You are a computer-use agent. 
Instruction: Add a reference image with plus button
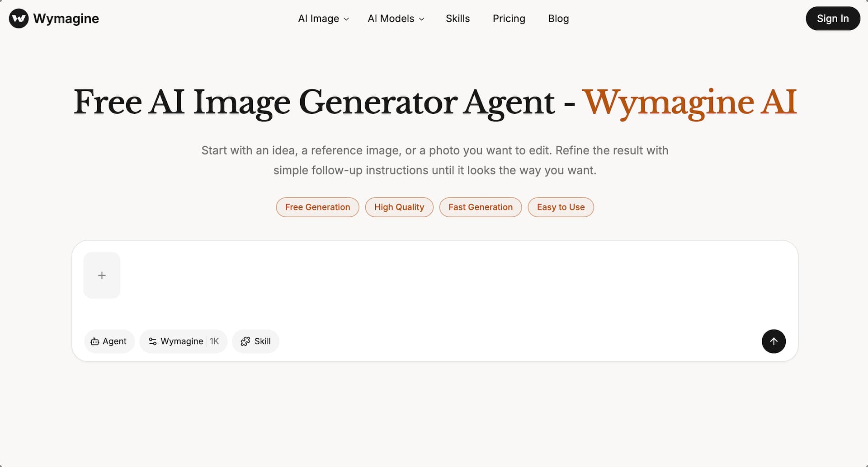click(x=102, y=275)
